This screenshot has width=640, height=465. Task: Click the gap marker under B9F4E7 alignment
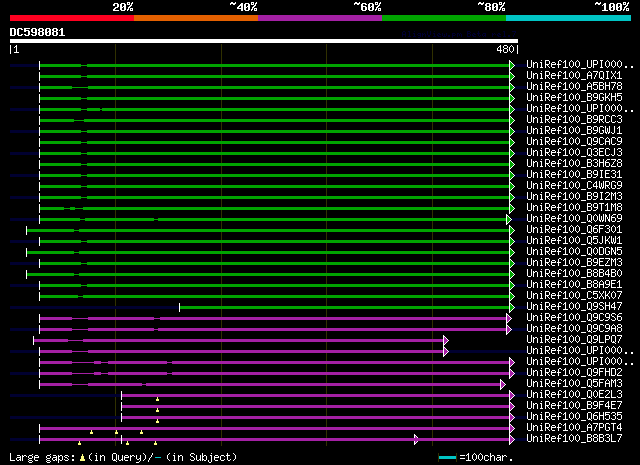158,410
